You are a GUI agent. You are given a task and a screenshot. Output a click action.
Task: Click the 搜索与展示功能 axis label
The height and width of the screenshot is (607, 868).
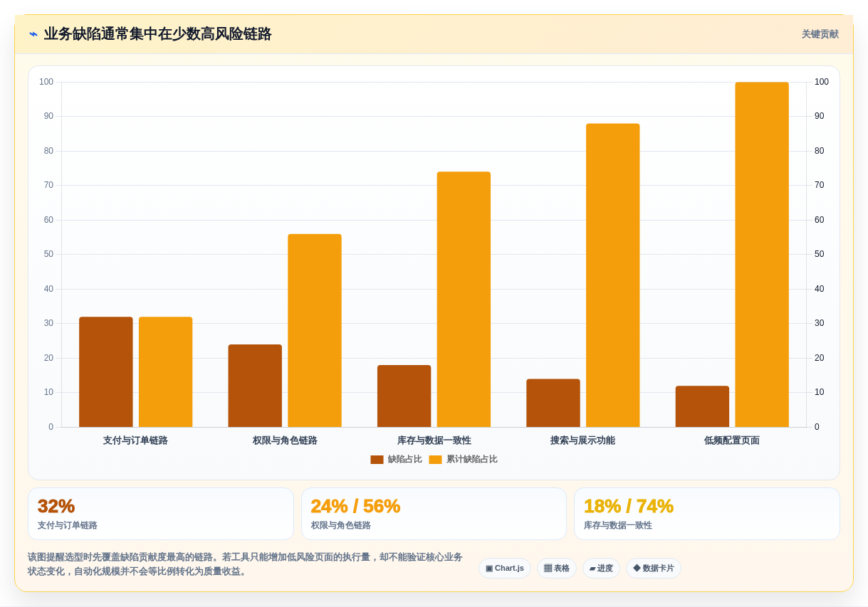582,440
